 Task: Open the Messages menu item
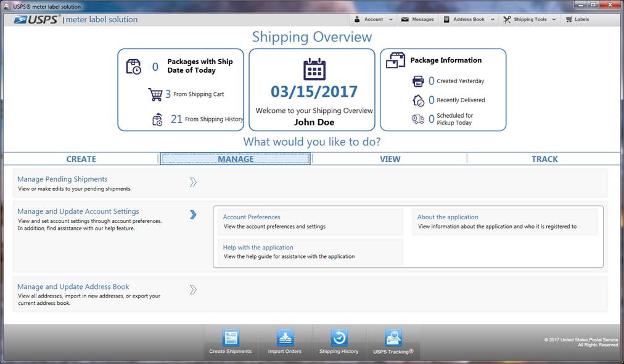coord(418,19)
